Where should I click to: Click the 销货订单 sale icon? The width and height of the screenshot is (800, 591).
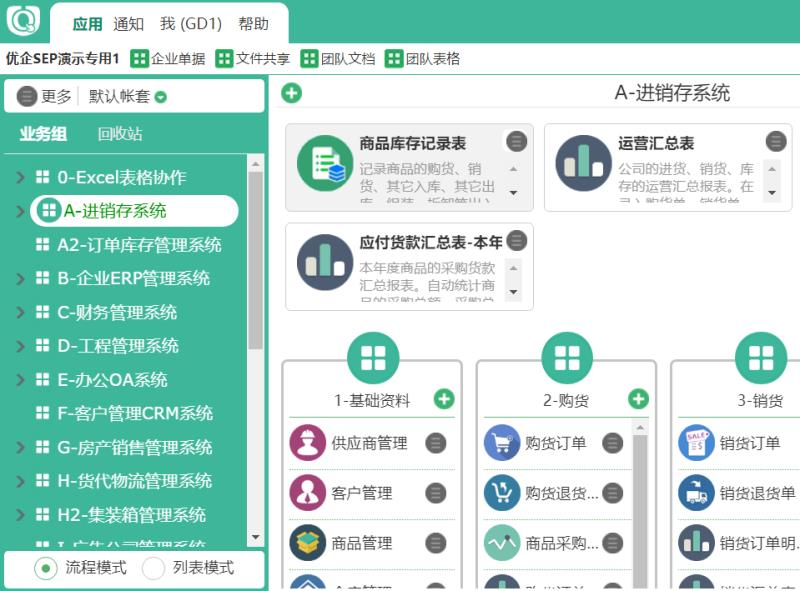coord(696,443)
